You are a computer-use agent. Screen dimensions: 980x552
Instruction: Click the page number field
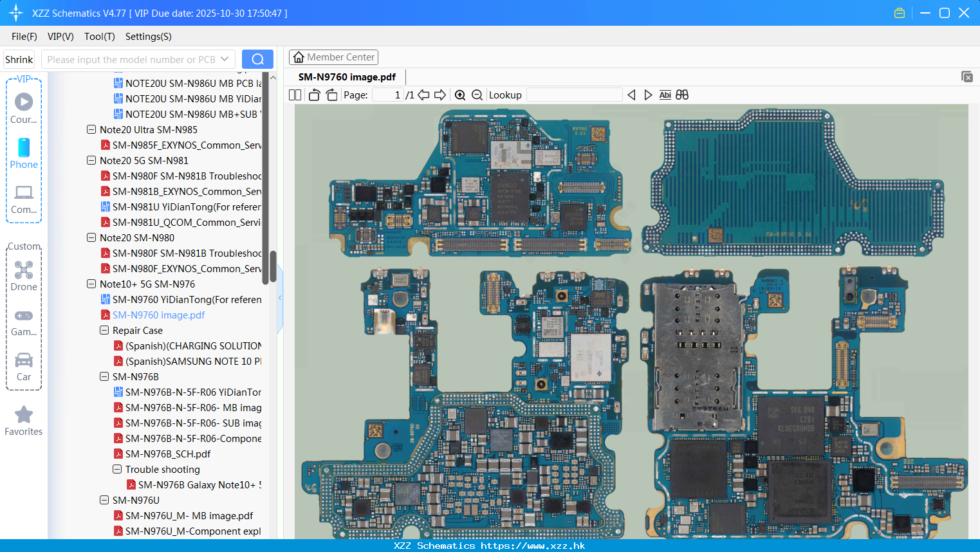(x=387, y=95)
